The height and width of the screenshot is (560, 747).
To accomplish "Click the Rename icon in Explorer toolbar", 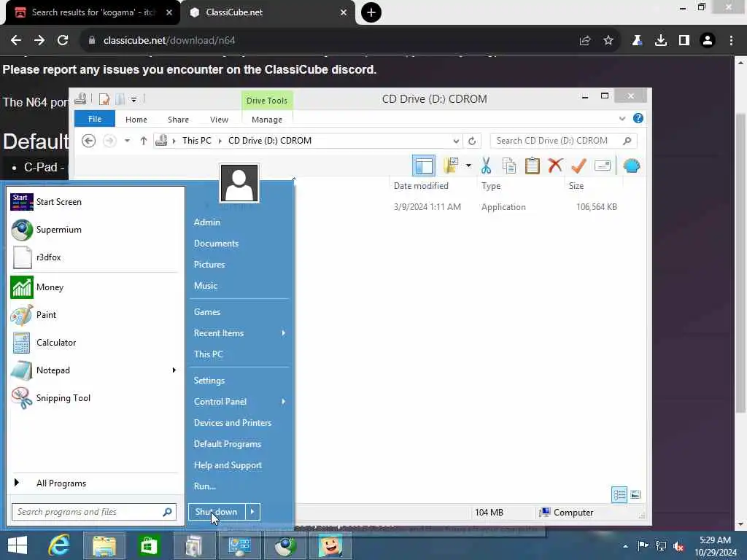I will point(602,166).
